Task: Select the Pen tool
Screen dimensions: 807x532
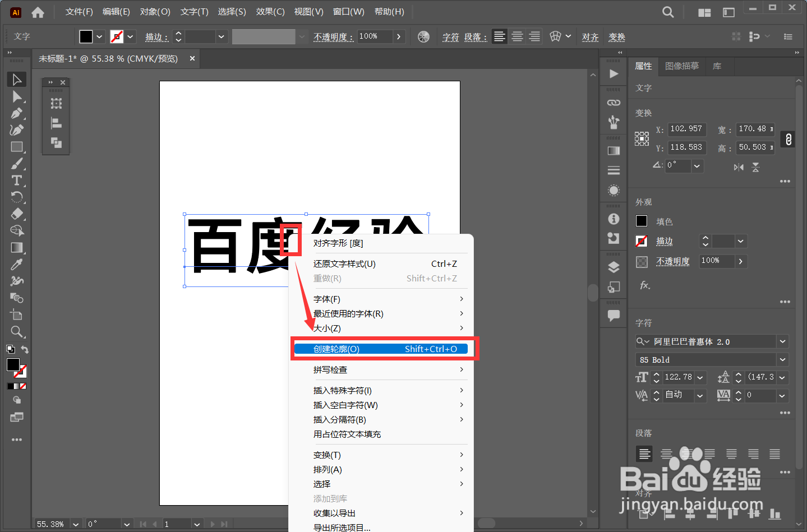Action: pyautogui.click(x=17, y=113)
